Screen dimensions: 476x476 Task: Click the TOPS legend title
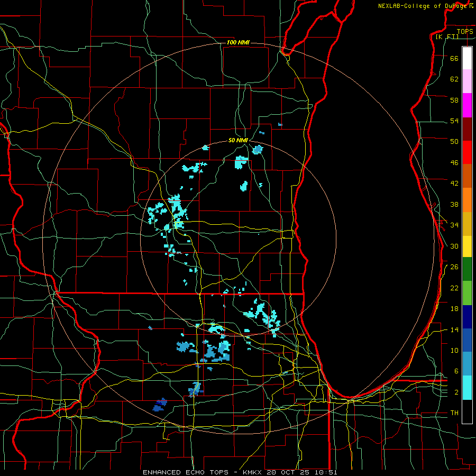pos(465,31)
